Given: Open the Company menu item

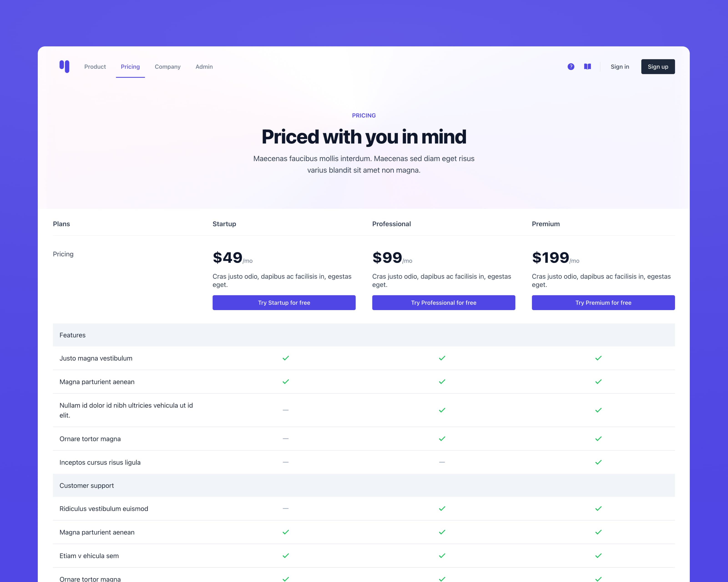Looking at the screenshot, I should click(x=167, y=67).
